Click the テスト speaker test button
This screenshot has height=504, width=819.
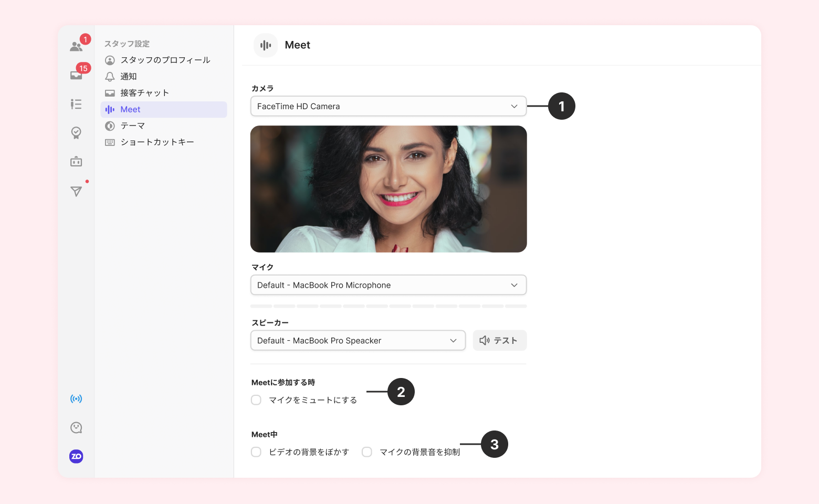click(x=500, y=341)
